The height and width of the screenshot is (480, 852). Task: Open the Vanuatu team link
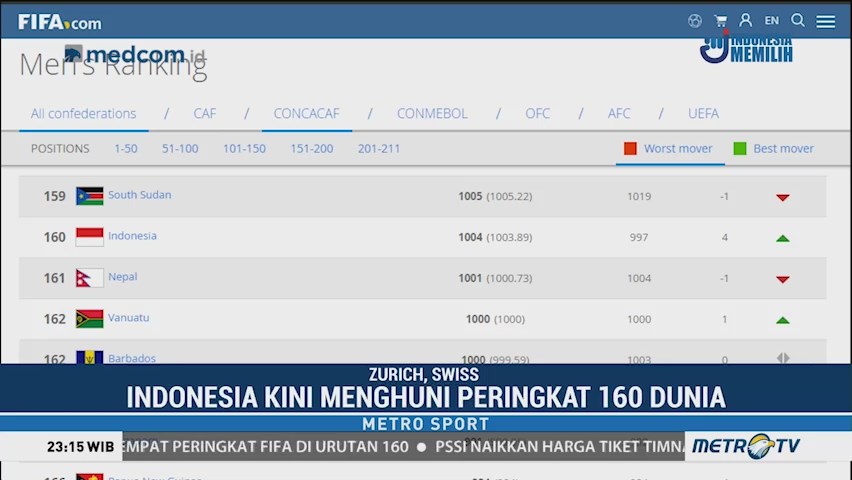point(128,317)
